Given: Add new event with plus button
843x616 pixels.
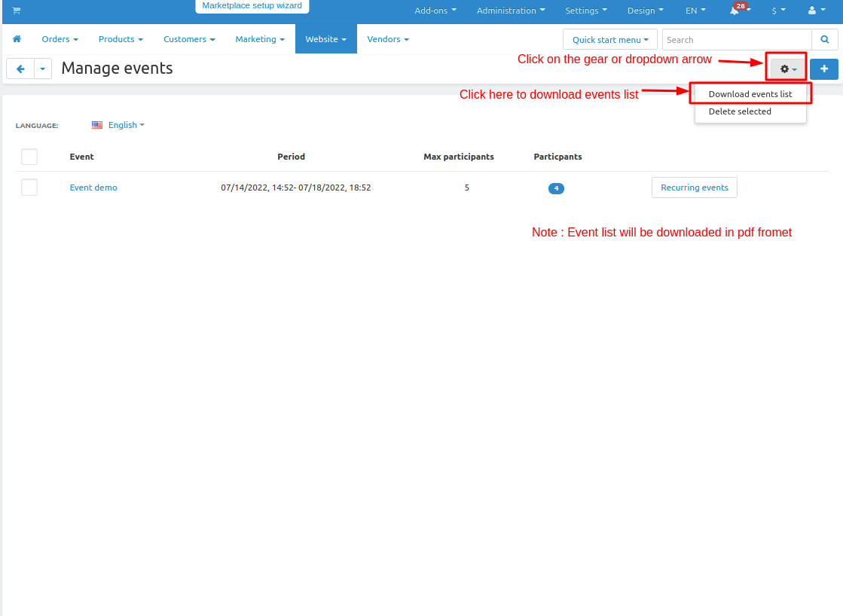Looking at the screenshot, I should (x=823, y=69).
